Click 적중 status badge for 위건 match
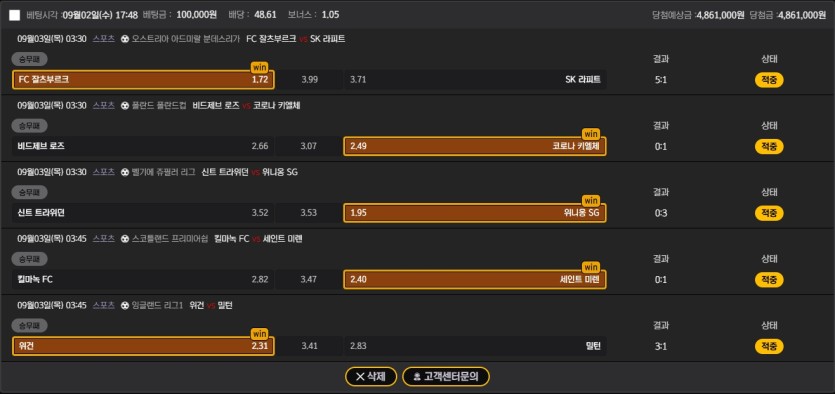Viewport: 835px width, 394px height. tap(769, 347)
